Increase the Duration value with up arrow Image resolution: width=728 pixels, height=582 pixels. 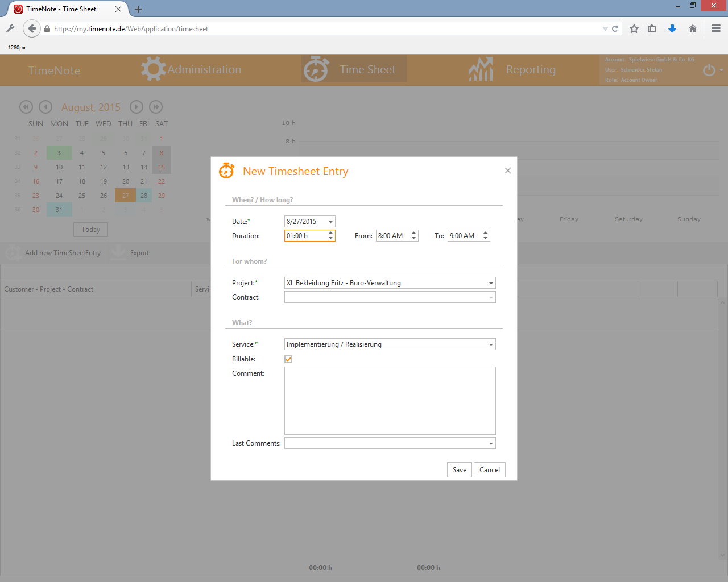click(x=330, y=233)
